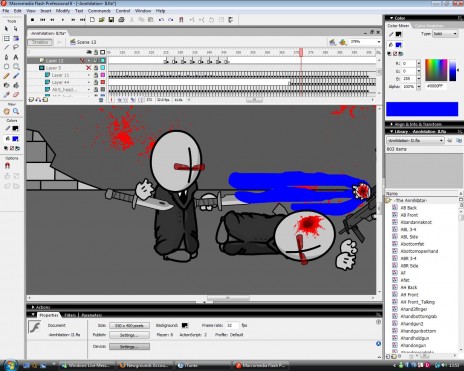Select the Ink Bottle tool
The width and height of the screenshot is (464, 371).
pos(6,85)
